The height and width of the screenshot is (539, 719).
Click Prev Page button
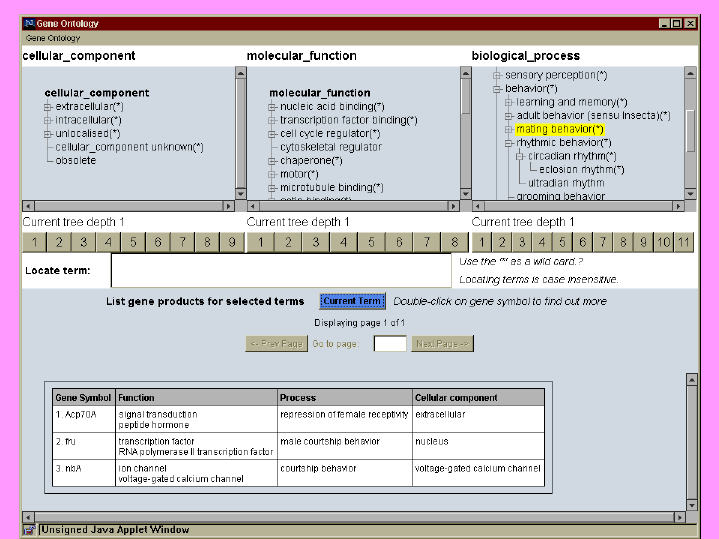(x=276, y=344)
